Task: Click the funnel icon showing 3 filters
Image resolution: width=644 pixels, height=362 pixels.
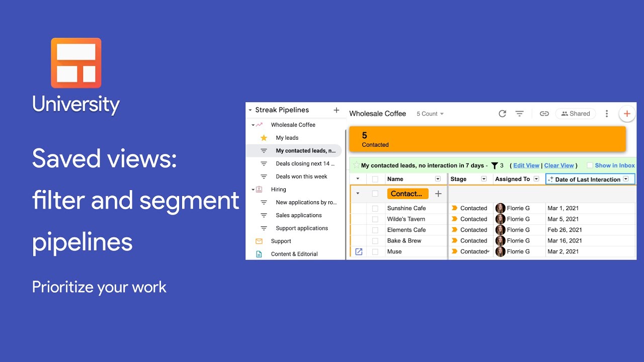Action: [494, 165]
